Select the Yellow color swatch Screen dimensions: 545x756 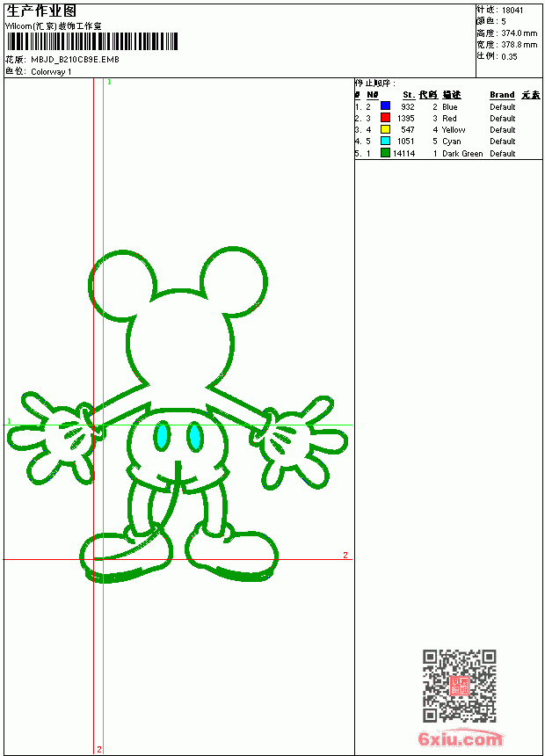385,129
